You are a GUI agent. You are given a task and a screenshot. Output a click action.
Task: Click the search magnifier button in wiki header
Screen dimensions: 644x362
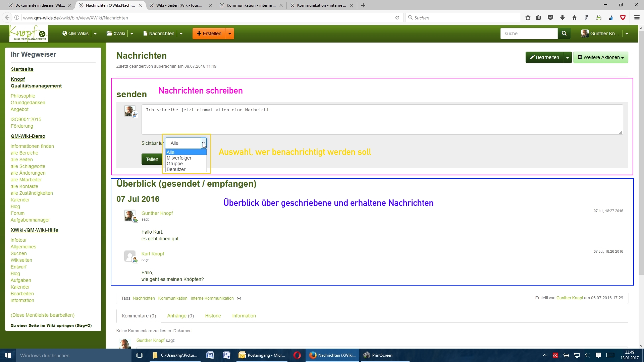[x=564, y=34]
